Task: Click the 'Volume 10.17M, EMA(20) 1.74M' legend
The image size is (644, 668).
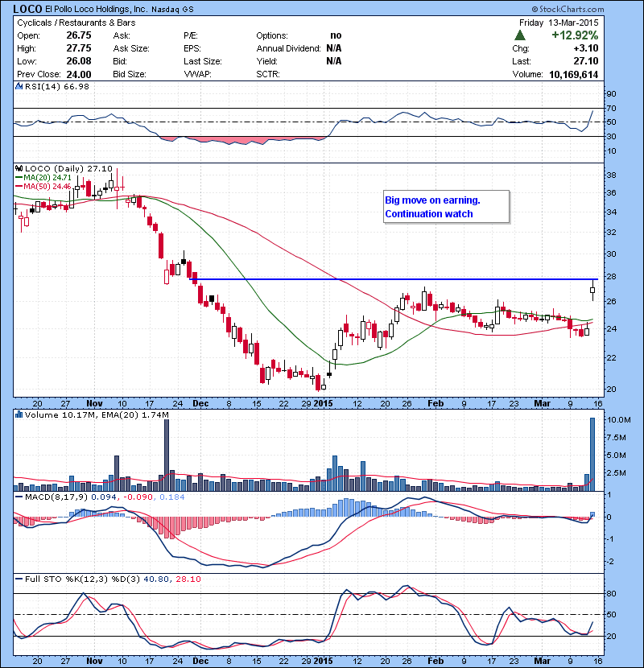Action: [x=97, y=415]
